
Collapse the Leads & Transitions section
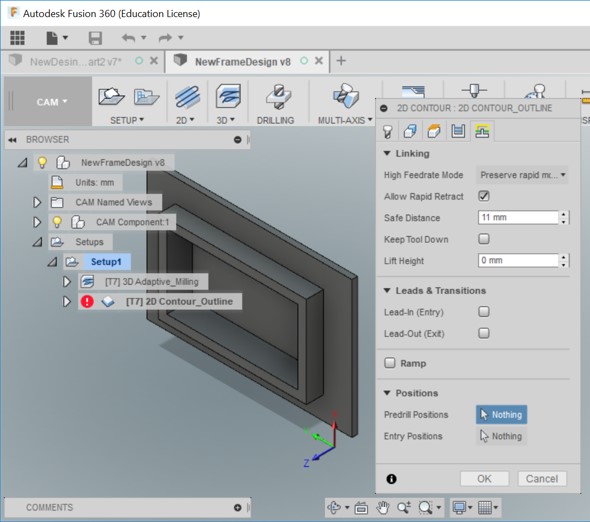[x=387, y=291]
